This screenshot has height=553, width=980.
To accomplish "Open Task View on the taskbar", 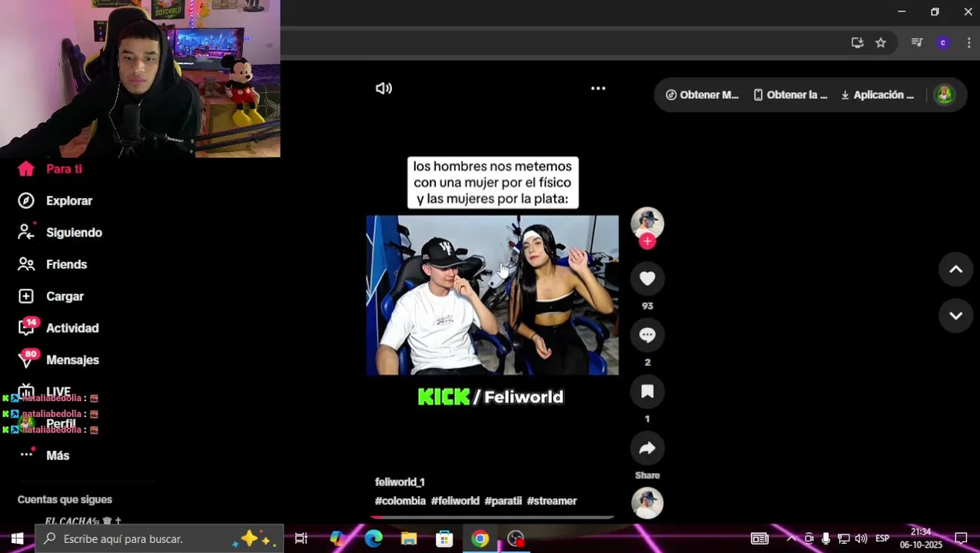I will [x=301, y=538].
